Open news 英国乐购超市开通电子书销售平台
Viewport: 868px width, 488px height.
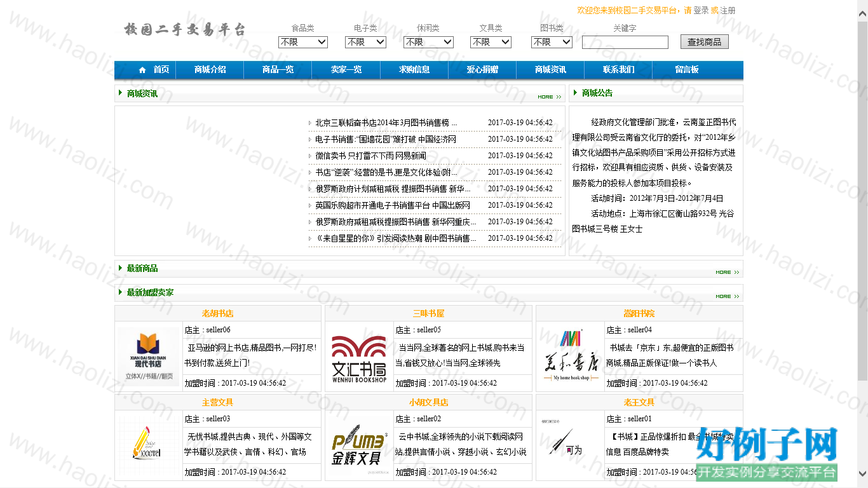tap(393, 205)
